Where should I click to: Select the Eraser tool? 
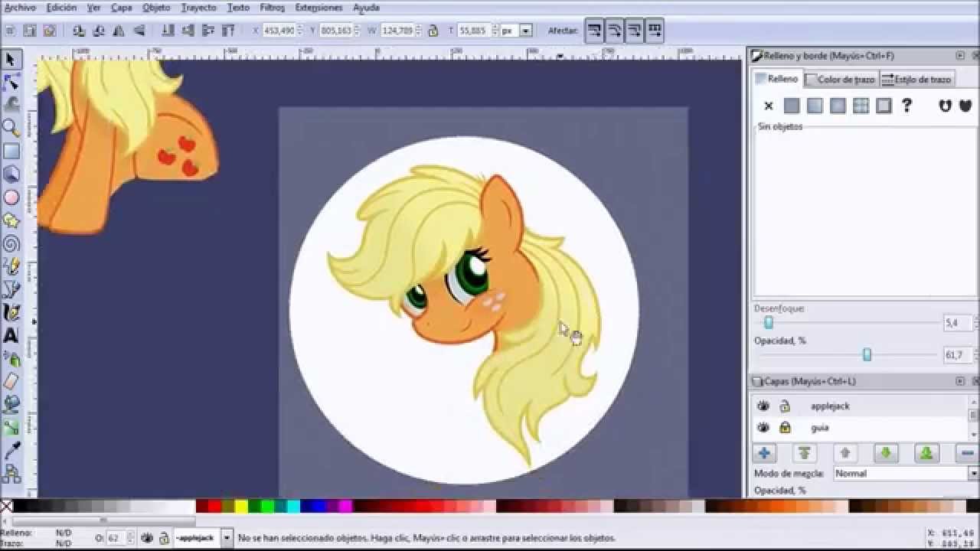pos(11,381)
